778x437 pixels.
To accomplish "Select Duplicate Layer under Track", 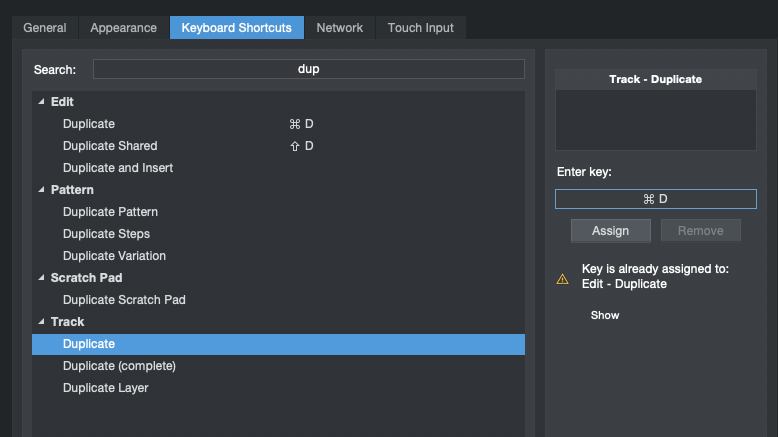I will pos(106,388).
